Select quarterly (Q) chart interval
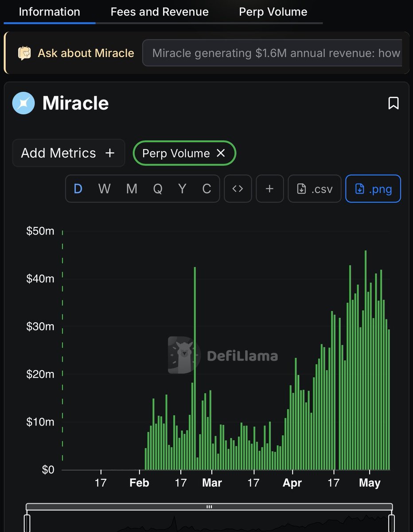 158,189
